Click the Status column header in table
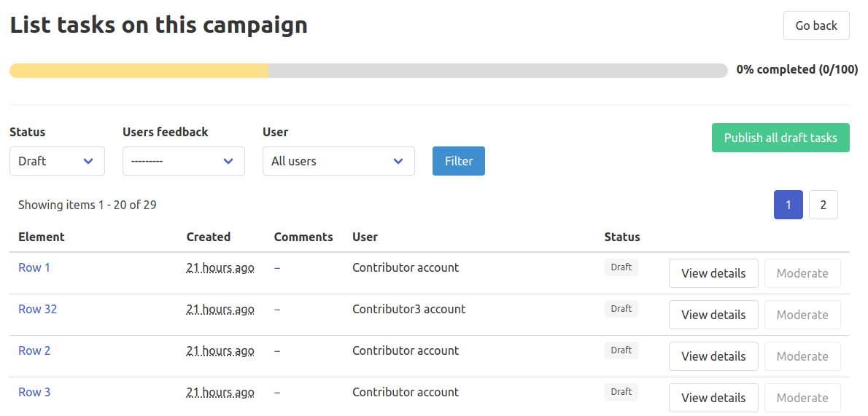 622,237
